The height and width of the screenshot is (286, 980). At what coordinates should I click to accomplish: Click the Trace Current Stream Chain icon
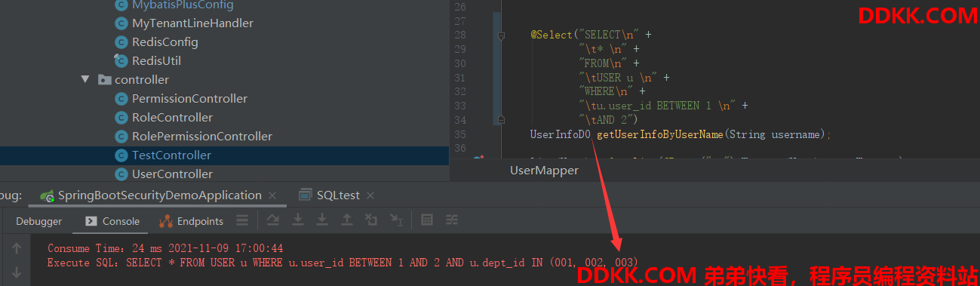[x=451, y=220]
